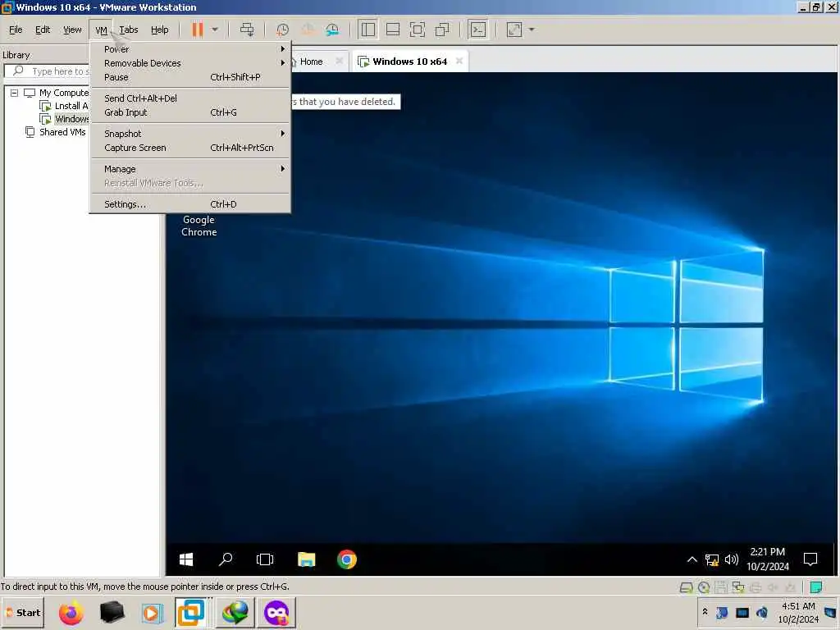This screenshot has height=630, width=840.
Task: Click the guest network tray icon
Action: (712, 559)
